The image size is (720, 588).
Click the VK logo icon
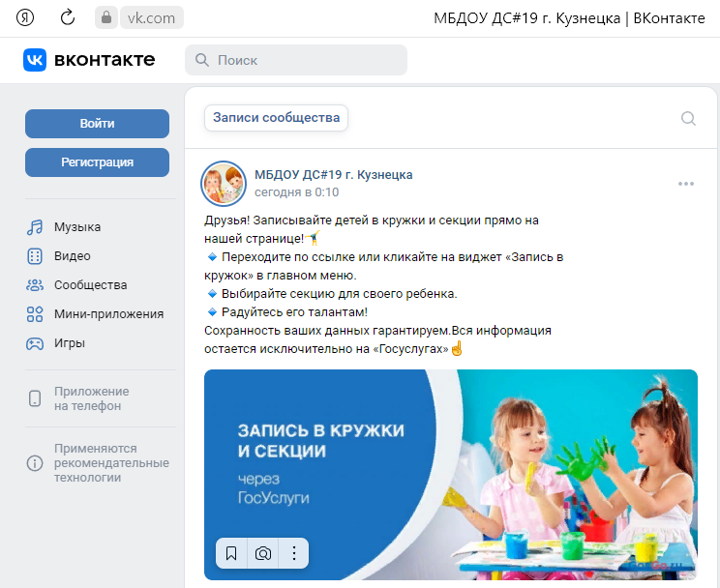35,60
